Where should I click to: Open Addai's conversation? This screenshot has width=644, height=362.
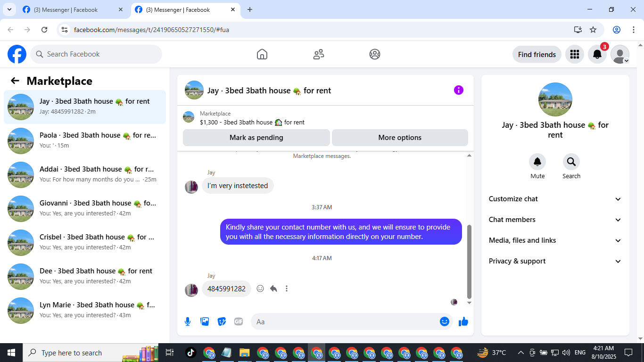pyautogui.click(x=85, y=175)
